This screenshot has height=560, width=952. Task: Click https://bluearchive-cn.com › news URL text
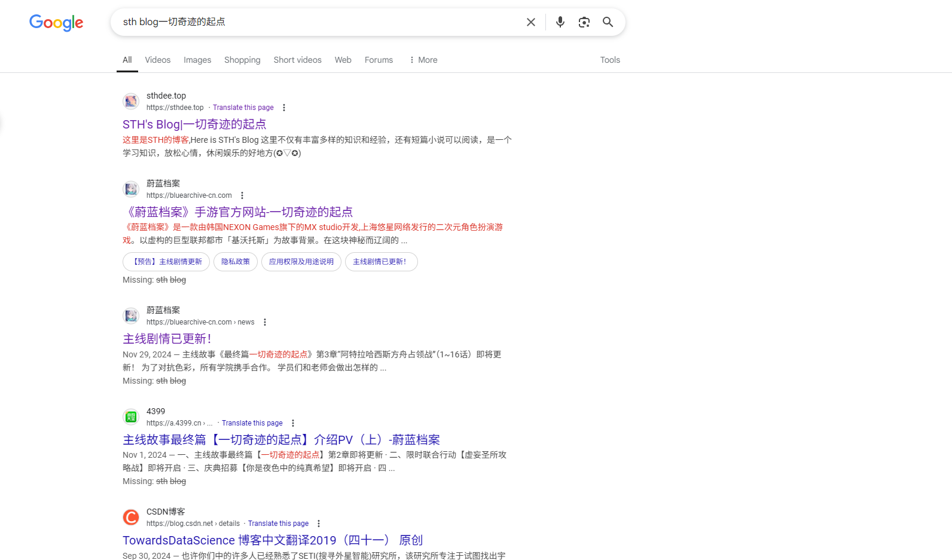pyautogui.click(x=200, y=322)
